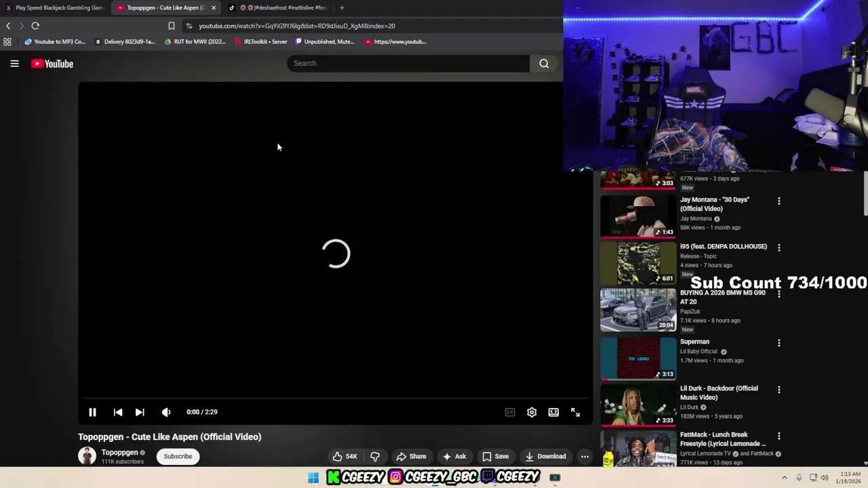The width and height of the screenshot is (868, 488).
Task: Open the FattMack Lunch Break Freestyle title
Action: click(x=723, y=439)
